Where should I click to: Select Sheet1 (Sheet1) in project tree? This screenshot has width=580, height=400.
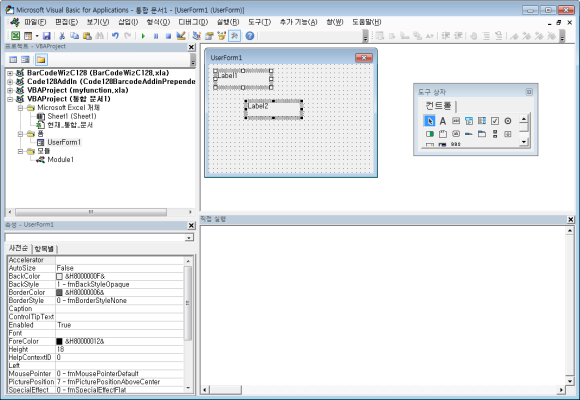click(x=72, y=116)
